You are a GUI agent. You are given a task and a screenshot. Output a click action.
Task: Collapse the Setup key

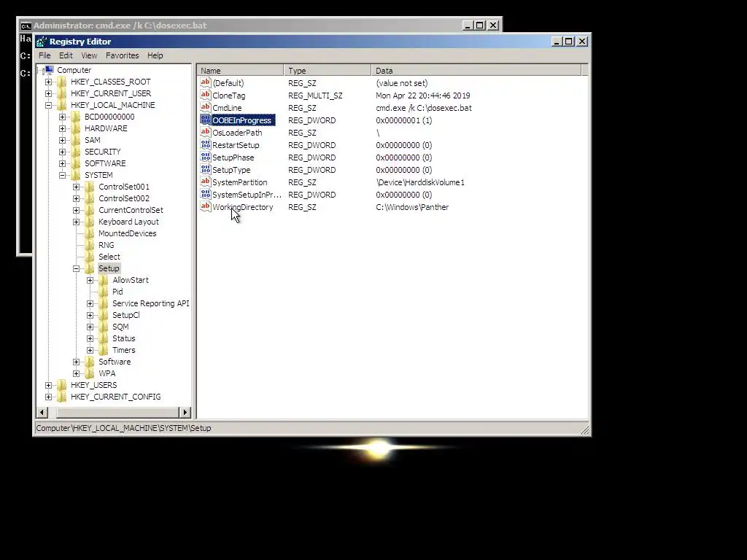tap(76, 268)
